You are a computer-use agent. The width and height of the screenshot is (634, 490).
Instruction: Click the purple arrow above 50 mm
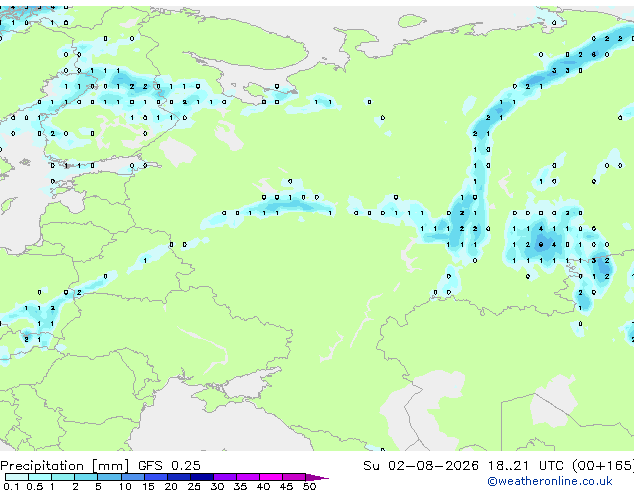click(317, 477)
